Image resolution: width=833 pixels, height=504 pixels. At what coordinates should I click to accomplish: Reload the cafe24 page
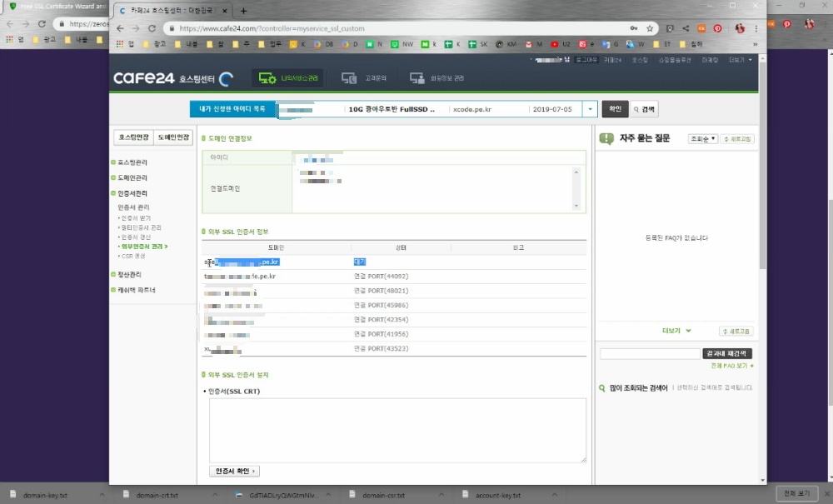(x=152, y=28)
